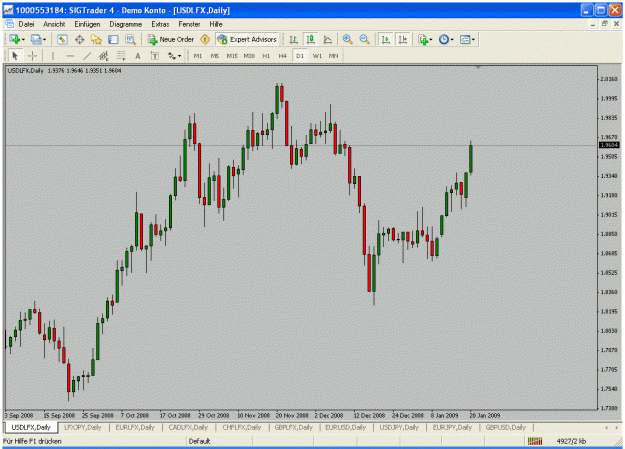The image size is (625, 449).
Task: Select the crosshair tool
Action: point(32,56)
